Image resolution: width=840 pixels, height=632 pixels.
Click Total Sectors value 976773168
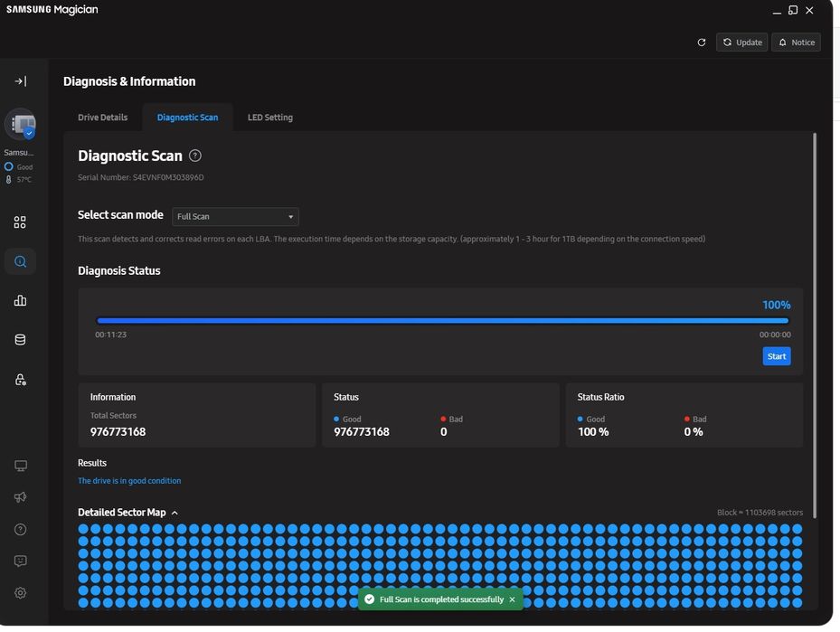coord(118,431)
